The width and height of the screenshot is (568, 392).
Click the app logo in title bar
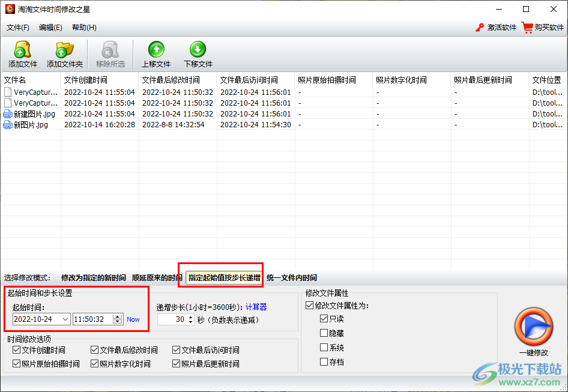click(x=10, y=9)
